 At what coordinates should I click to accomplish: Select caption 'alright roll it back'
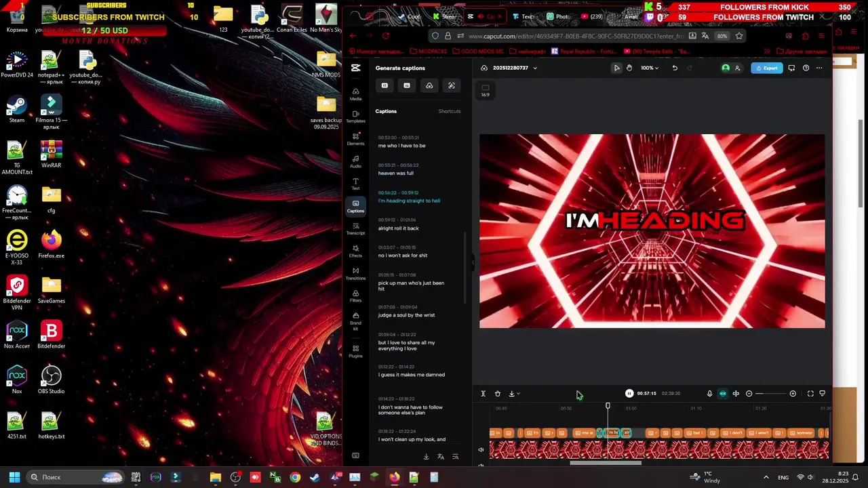[x=398, y=228]
